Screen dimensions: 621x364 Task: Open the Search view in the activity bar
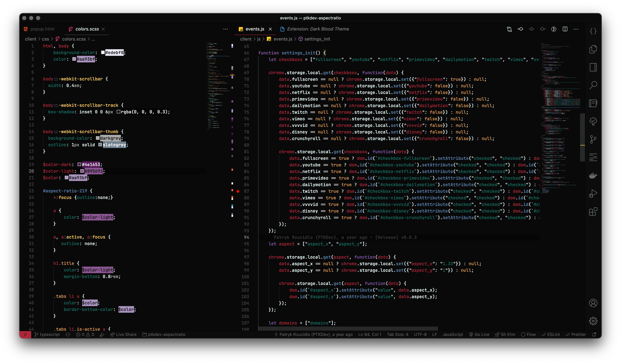[593, 85]
